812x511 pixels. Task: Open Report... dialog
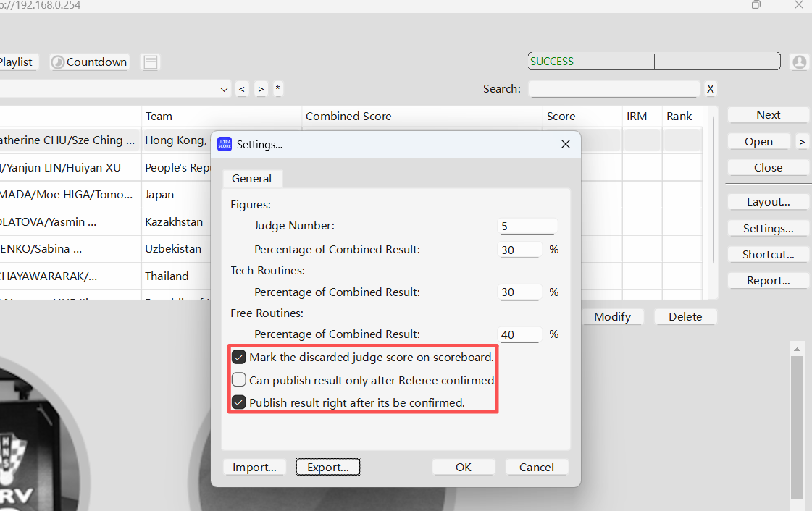[768, 280]
